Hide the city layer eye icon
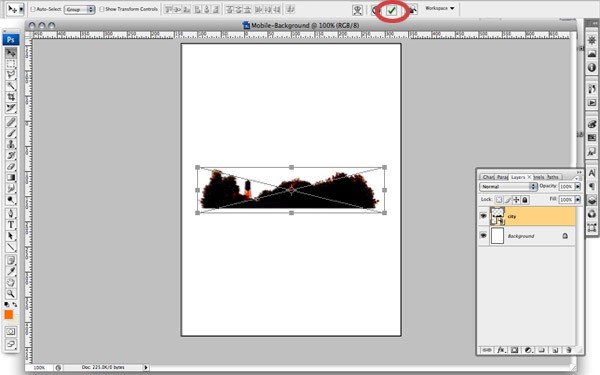600x375 pixels. point(483,216)
